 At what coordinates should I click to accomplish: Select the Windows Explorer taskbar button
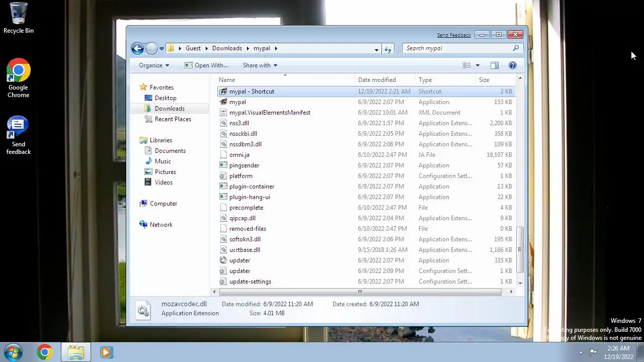[75, 352]
